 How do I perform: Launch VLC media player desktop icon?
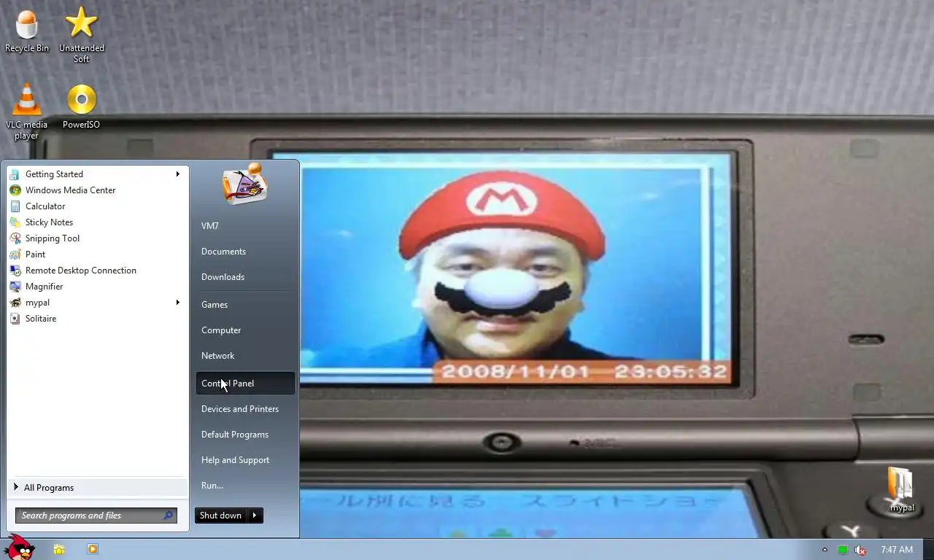point(26,111)
